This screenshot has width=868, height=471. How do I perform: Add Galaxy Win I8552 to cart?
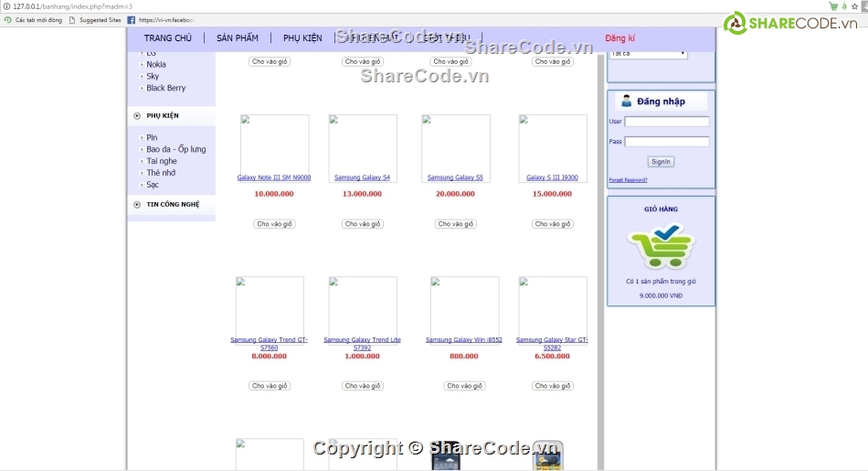464,386
